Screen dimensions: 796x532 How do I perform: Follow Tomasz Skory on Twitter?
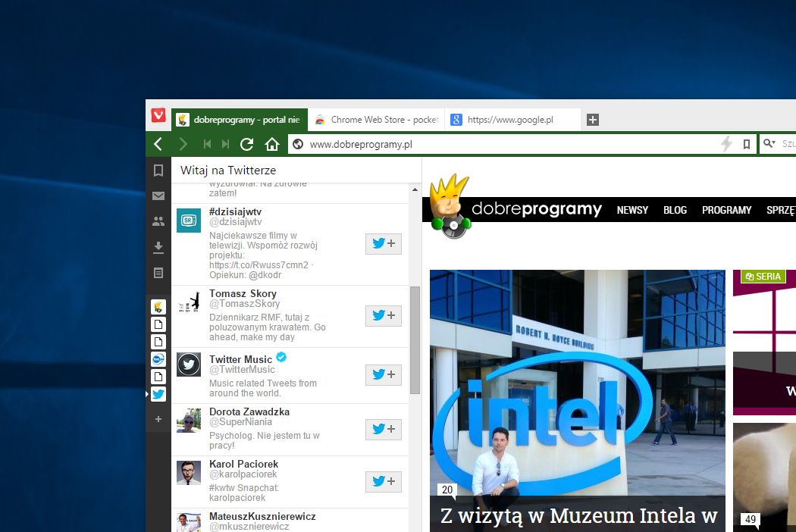click(x=384, y=316)
